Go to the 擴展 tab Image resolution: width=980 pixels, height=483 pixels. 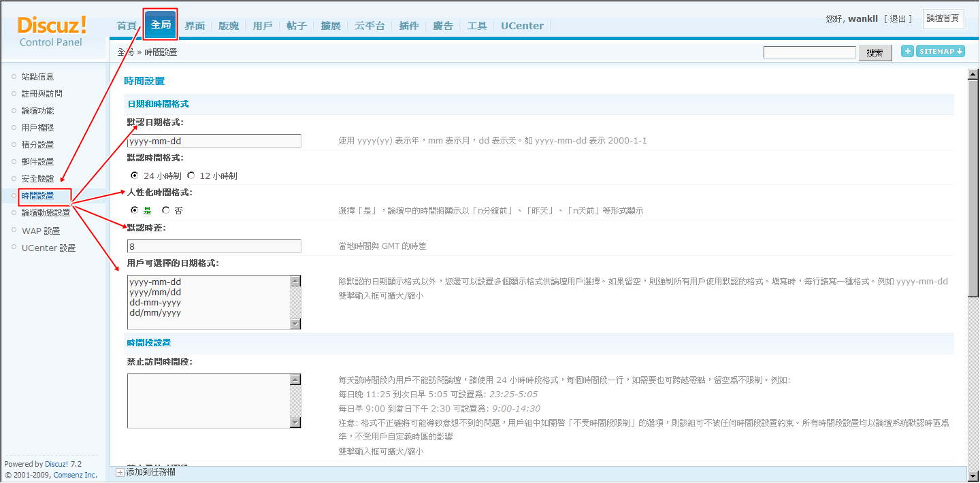(x=331, y=26)
